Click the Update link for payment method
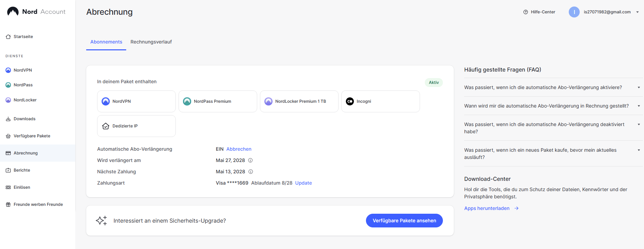Image resolution: width=644 pixels, height=249 pixels. 303,183
